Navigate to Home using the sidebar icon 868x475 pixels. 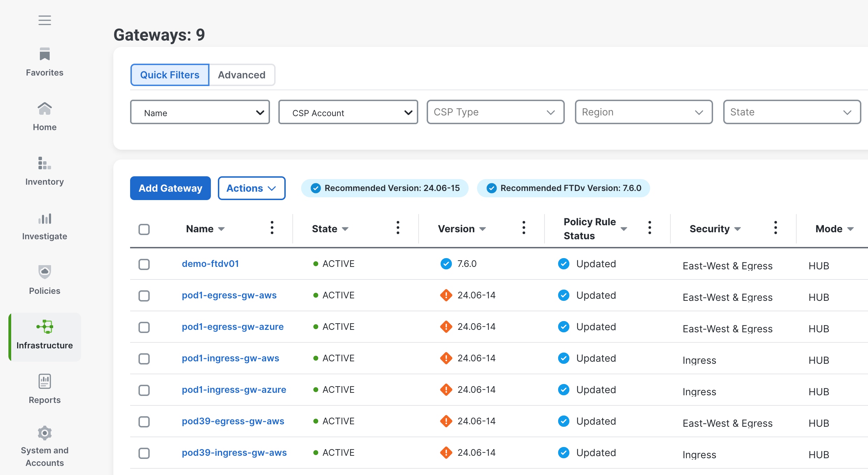44,115
